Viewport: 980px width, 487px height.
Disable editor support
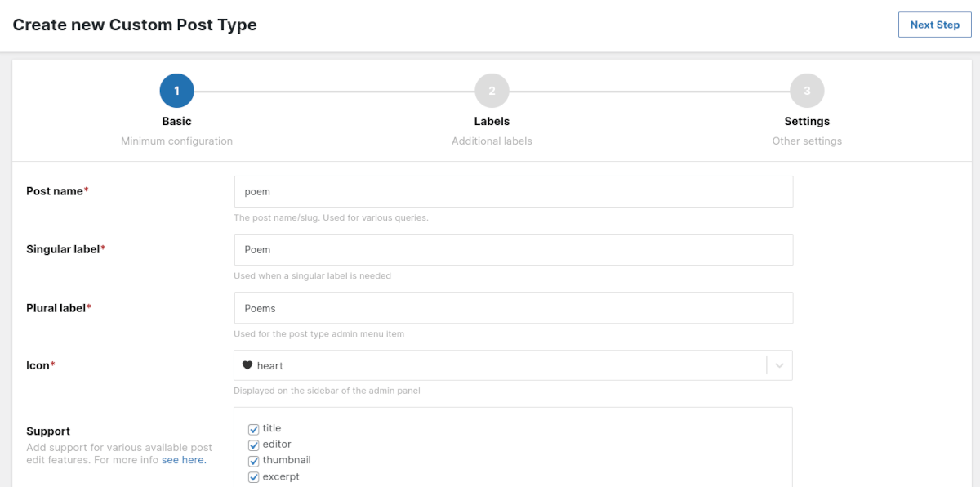coord(252,444)
